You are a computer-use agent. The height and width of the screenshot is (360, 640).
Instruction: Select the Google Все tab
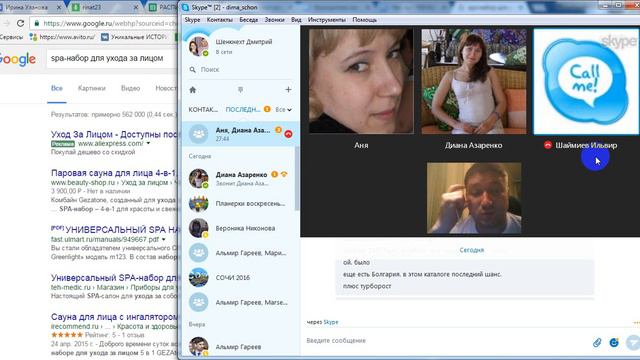pos(57,88)
